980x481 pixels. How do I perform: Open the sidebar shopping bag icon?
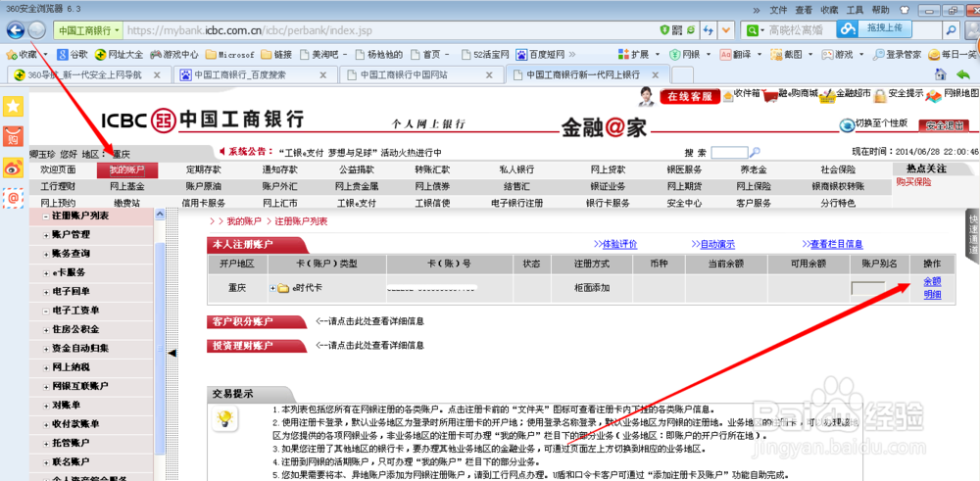(13, 136)
